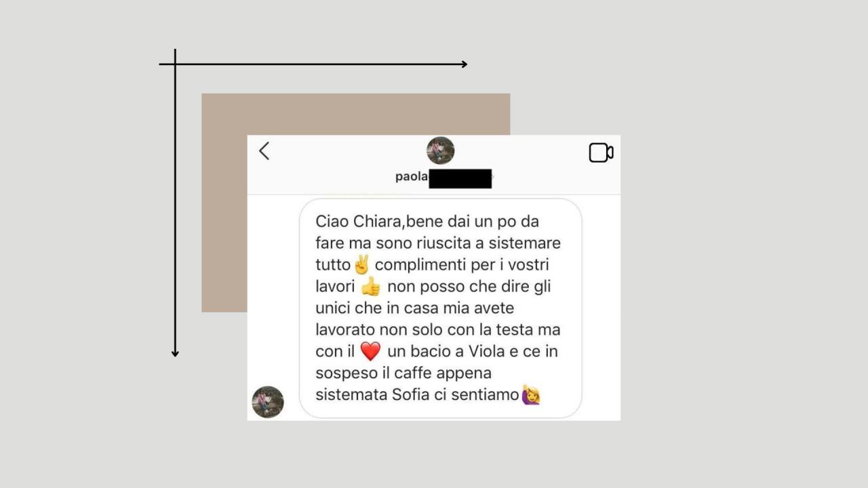This screenshot has width=868, height=488.
Task: Start a video call with the camera icon
Action: [601, 152]
